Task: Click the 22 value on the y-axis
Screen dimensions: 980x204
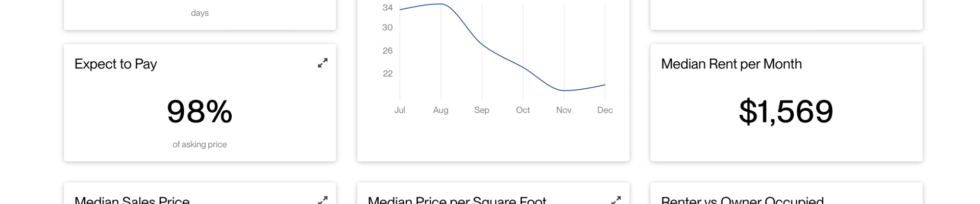Action: (x=387, y=73)
